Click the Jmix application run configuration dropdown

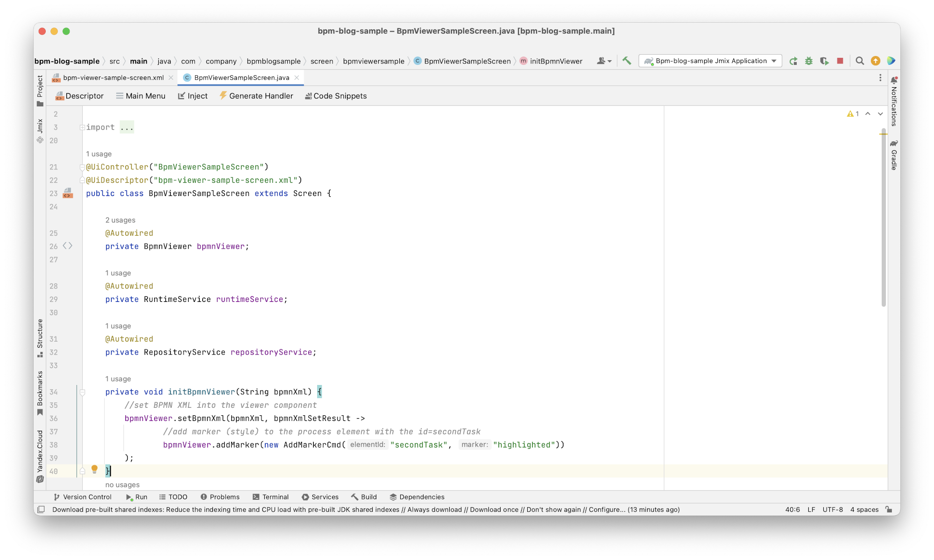pyautogui.click(x=710, y=61)
